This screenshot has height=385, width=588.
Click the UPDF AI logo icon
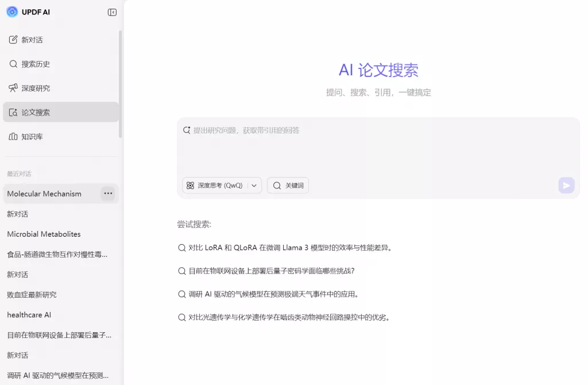click(11, 11)
